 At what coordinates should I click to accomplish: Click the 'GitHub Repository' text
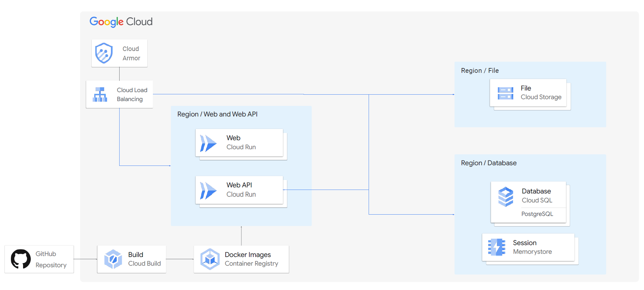pos(51,260)
